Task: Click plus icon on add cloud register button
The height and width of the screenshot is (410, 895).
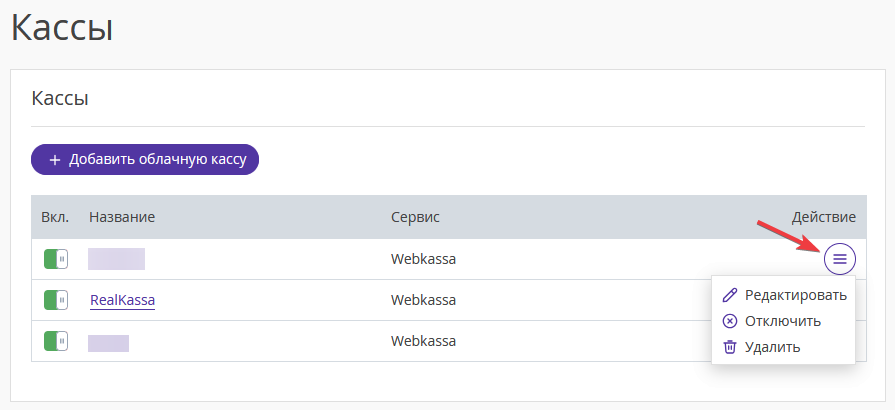Action: coord(55,159)
